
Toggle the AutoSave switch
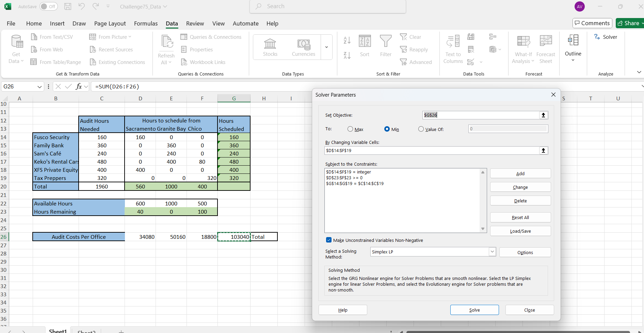[x=49, y=6]
